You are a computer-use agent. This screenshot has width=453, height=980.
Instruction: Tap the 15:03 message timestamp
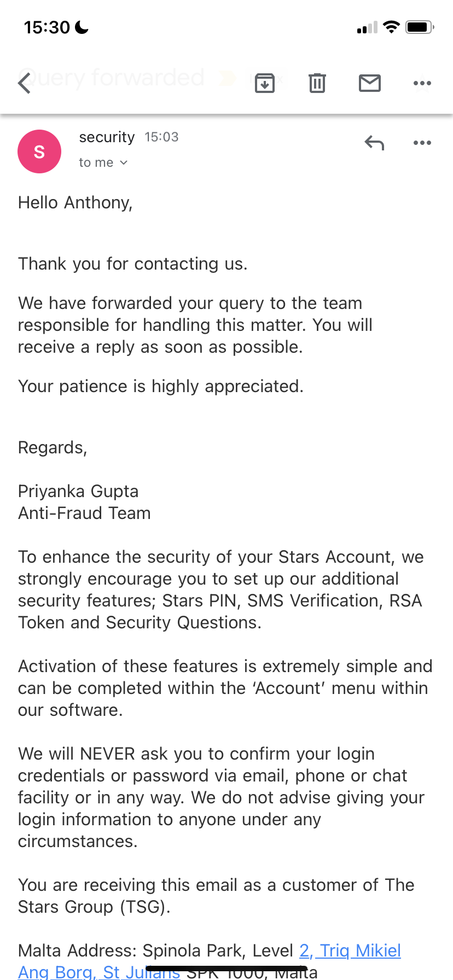161,137
